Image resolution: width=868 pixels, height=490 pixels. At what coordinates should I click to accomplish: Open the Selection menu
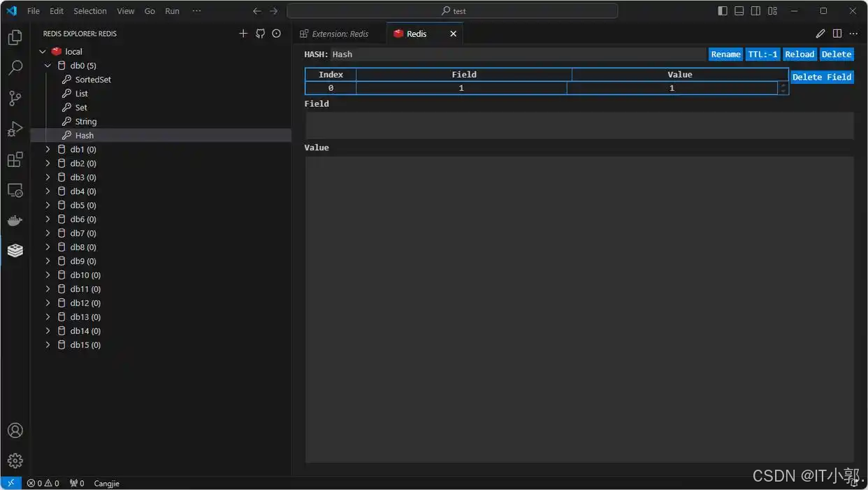pyautogui.click(x=90, y=11)
